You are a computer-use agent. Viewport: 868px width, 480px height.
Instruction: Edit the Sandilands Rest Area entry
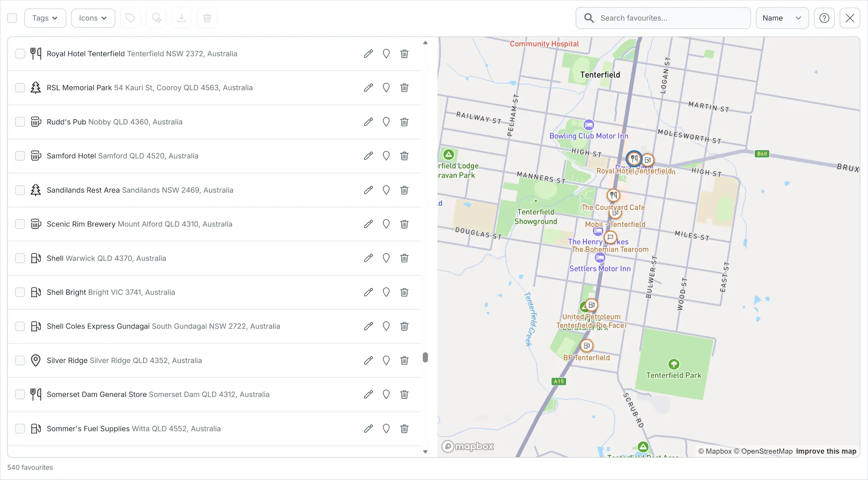tap(368, 190)
